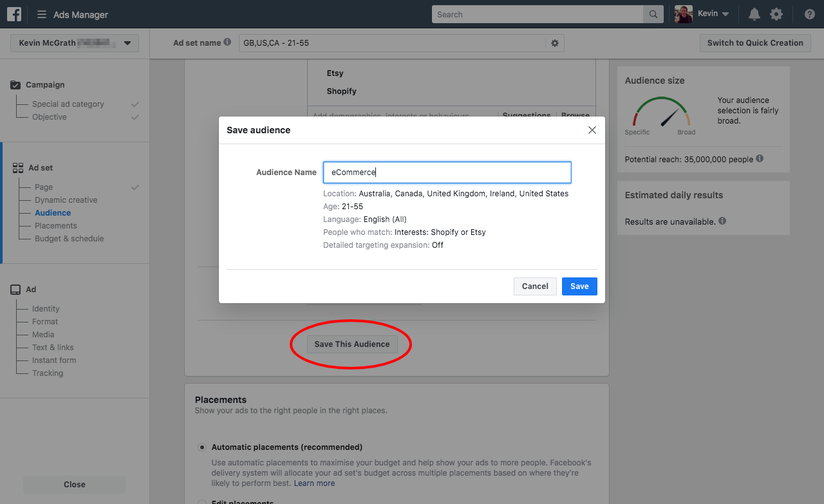
Task: Open the hamburger menu beside Ads Manager
Action: coord(42,14)
